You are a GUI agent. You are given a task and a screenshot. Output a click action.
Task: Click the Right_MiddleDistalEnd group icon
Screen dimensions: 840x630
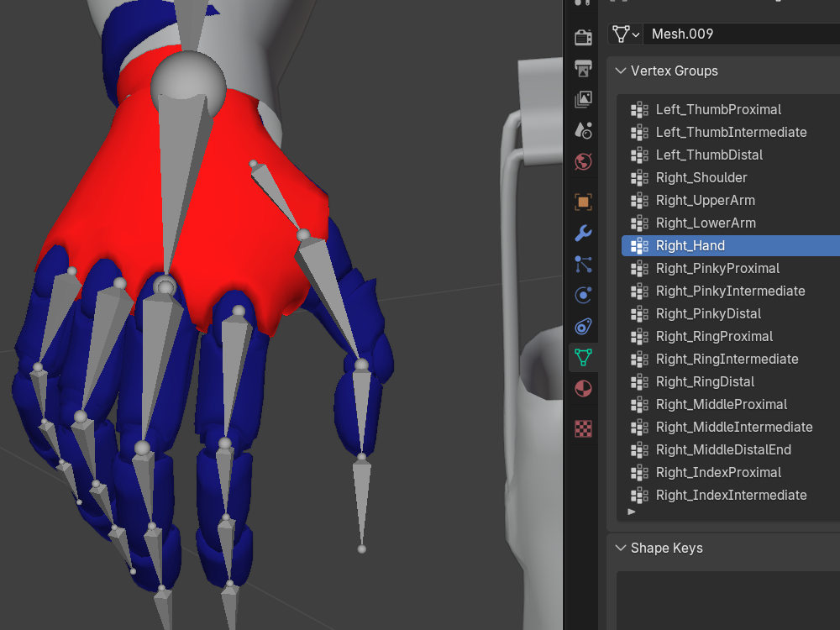coord(639,450)
